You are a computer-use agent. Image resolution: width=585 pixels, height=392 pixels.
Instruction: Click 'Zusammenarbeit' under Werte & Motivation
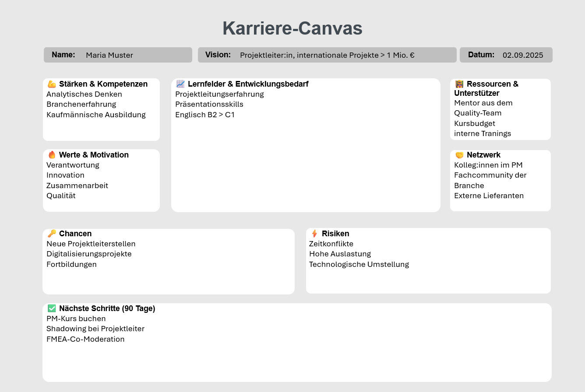(x=77, y=186)
